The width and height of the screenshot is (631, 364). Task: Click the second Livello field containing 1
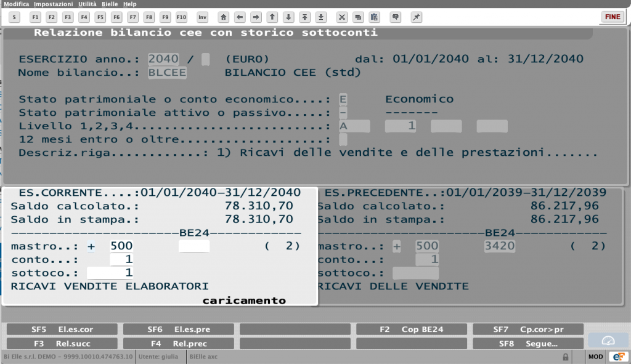(x=401, y=126)
